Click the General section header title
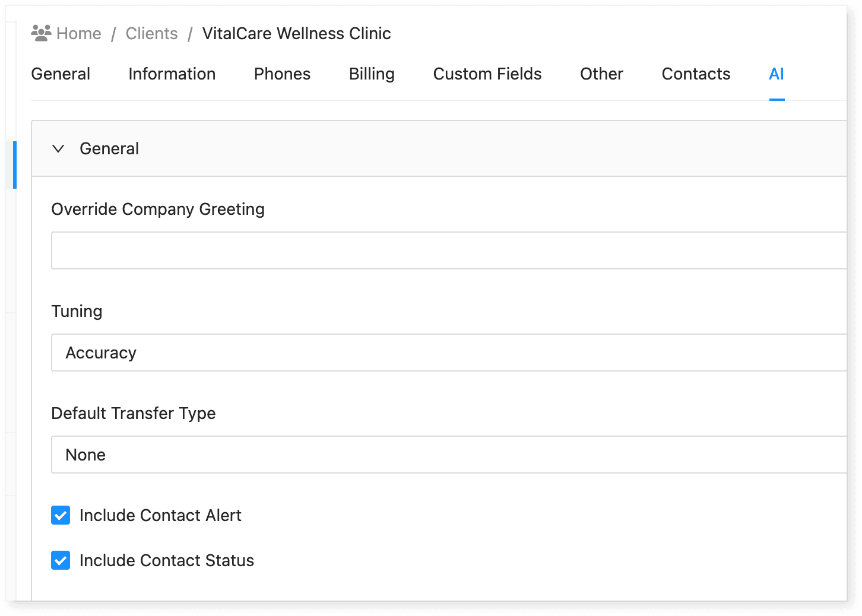Viewport: 862px width, 616px height. pyautogui.click(x=109, y=148)
